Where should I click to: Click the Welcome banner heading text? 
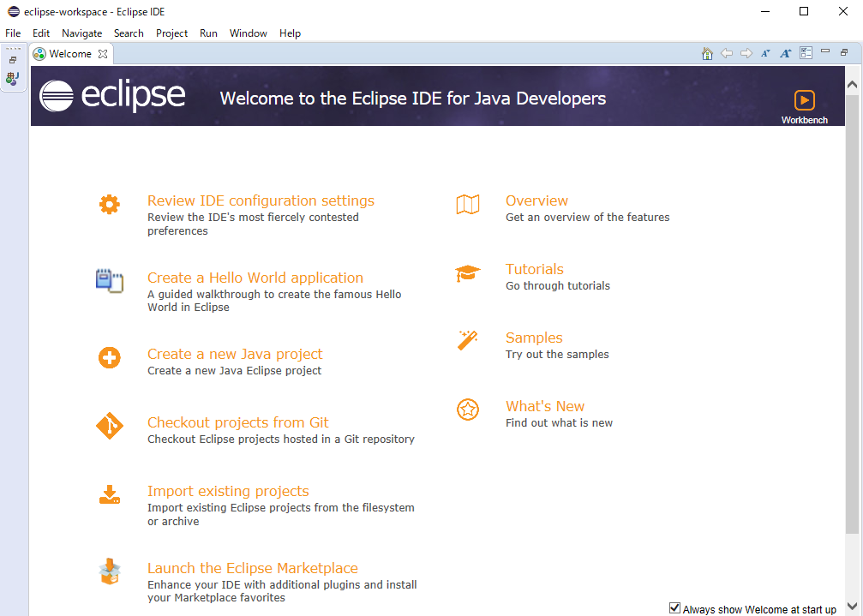(413, 99)
